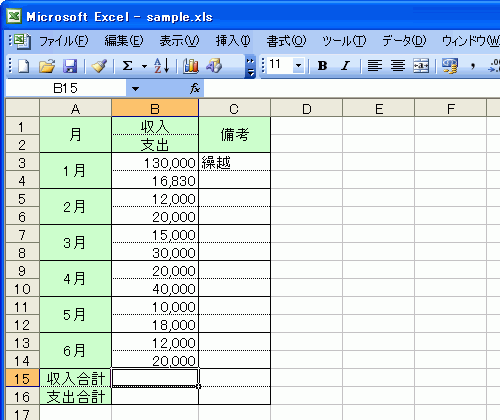Image resolution: width=500 pixels, height=420 pixels.
Task: Select the 5月 merged cell
Action: [x=76, y=315]
